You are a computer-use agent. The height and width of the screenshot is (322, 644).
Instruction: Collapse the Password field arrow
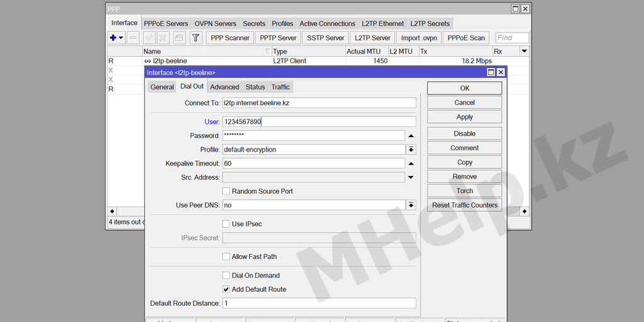[411, 136]
